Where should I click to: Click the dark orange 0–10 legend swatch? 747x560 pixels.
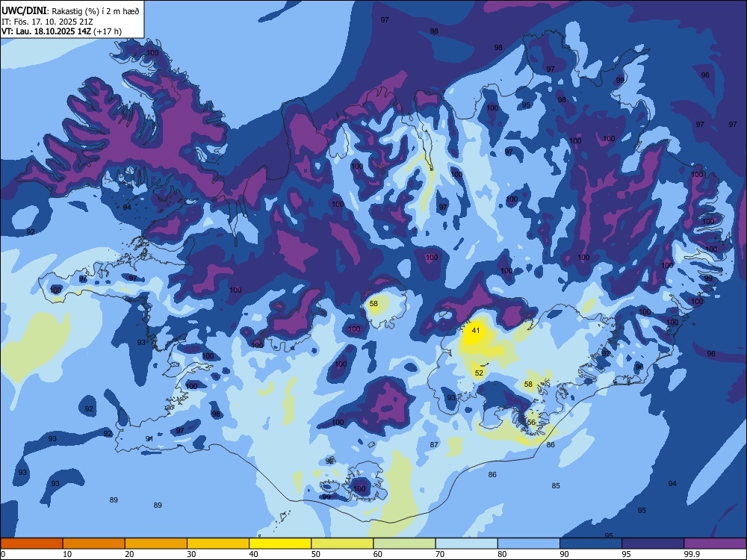click(x=31, y=544)
